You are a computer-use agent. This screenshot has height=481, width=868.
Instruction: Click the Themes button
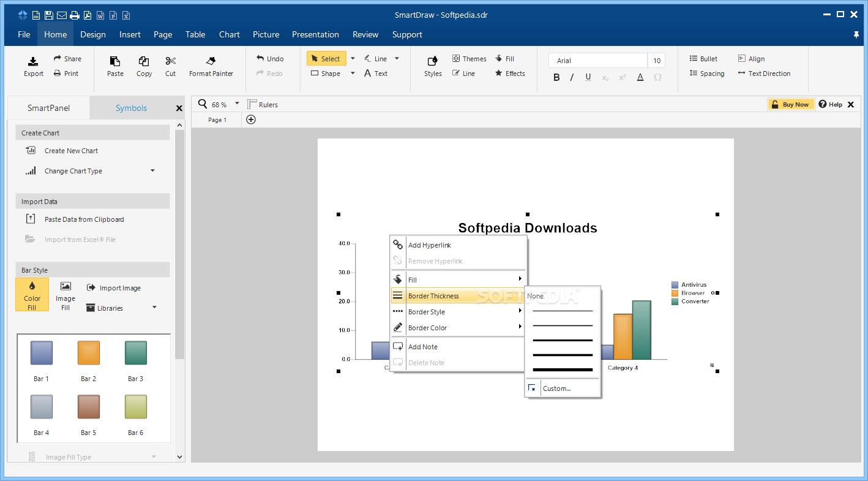(470, 59)
